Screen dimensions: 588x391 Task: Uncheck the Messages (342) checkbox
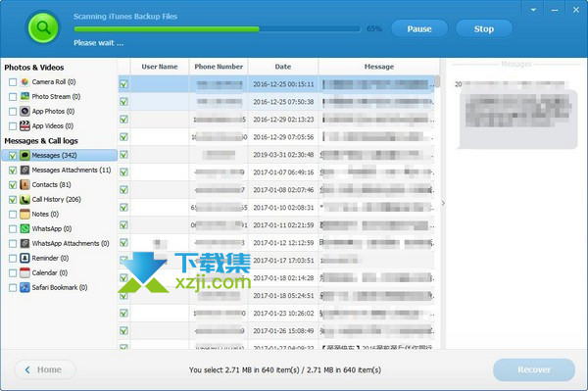click(13, 156)
